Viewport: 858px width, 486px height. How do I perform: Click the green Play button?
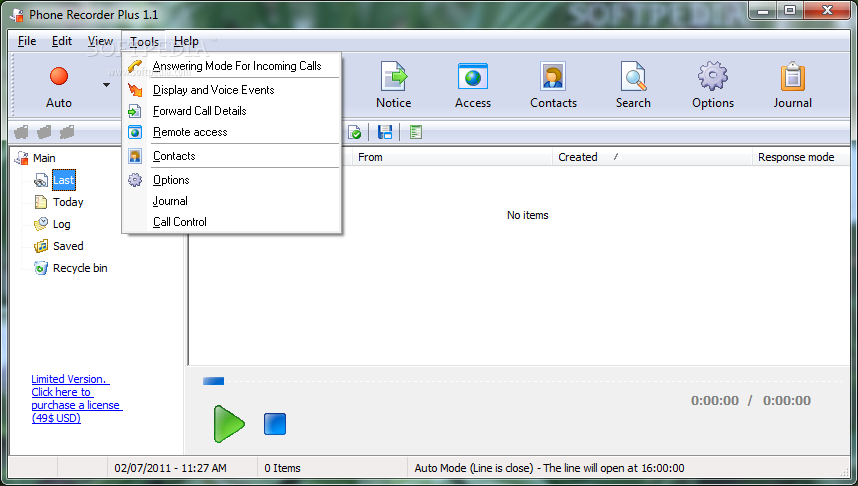click(x=229, y=424)
